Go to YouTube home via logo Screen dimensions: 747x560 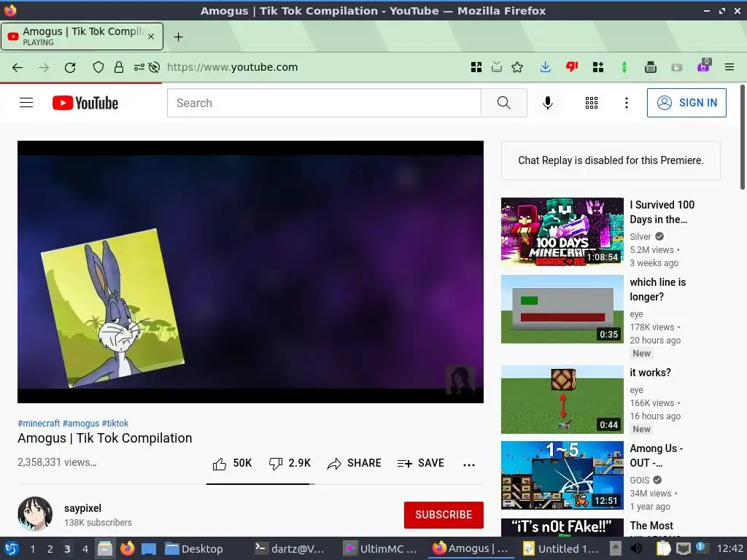tap(85, 103)
